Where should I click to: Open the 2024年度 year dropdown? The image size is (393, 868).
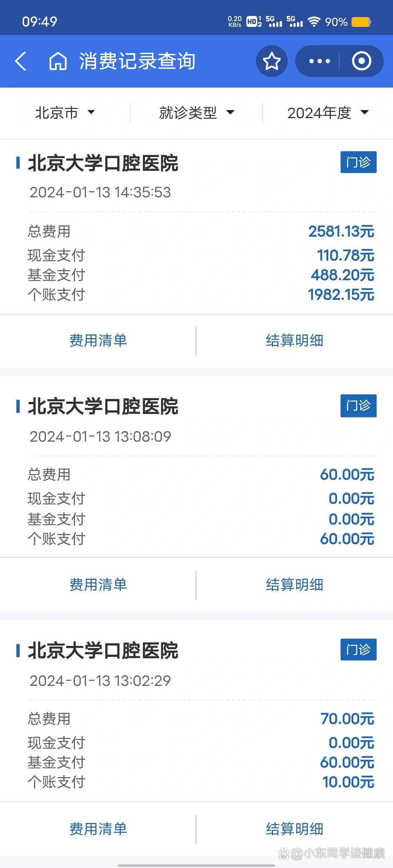coord(327,113)
